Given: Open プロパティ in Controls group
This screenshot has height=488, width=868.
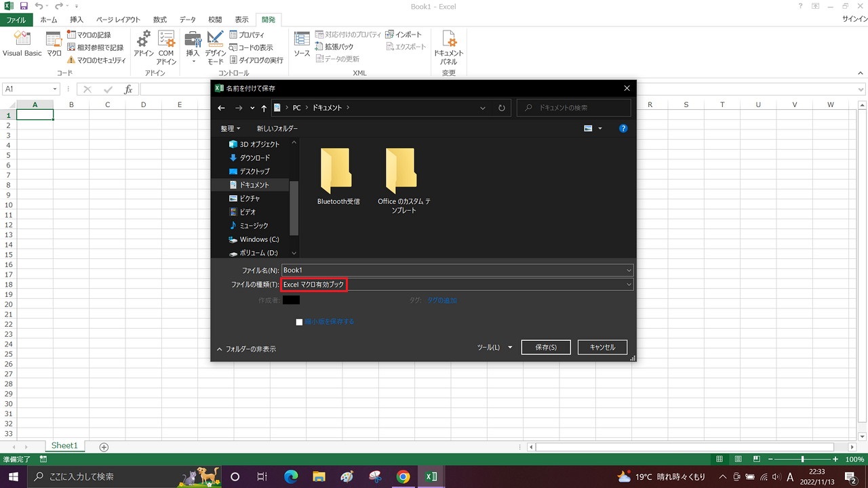Looking at the screenshot, I should click(247, 35).
